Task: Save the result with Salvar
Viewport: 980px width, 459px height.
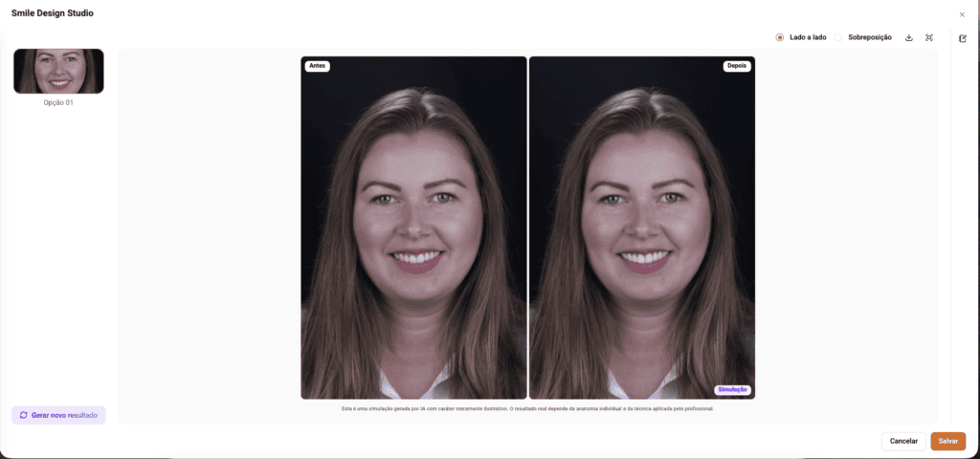Action: 948,441
